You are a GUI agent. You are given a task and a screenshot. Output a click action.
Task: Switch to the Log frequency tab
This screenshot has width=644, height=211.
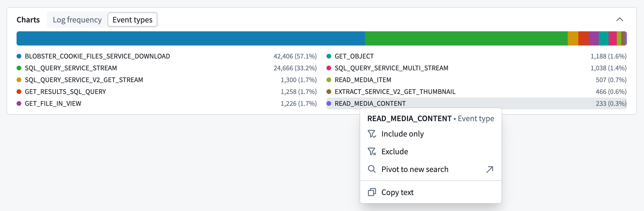(77, 20)
